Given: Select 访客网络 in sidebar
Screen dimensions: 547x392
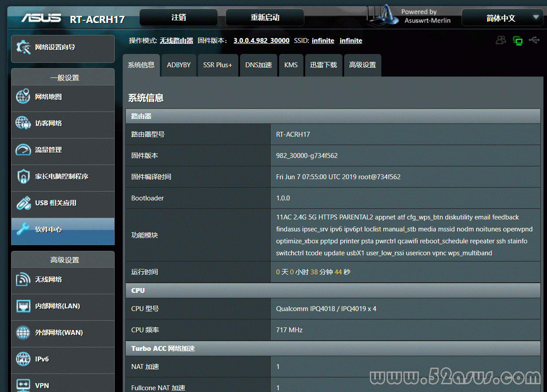Looking at the screenshot, I should pyautogui.click(x=63, y=125).
